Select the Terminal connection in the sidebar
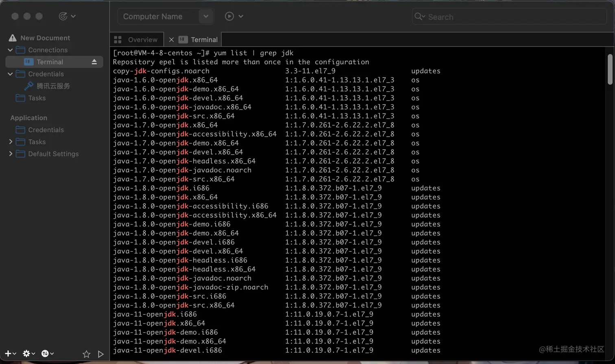The image size is (615, 364). point(54,62)
